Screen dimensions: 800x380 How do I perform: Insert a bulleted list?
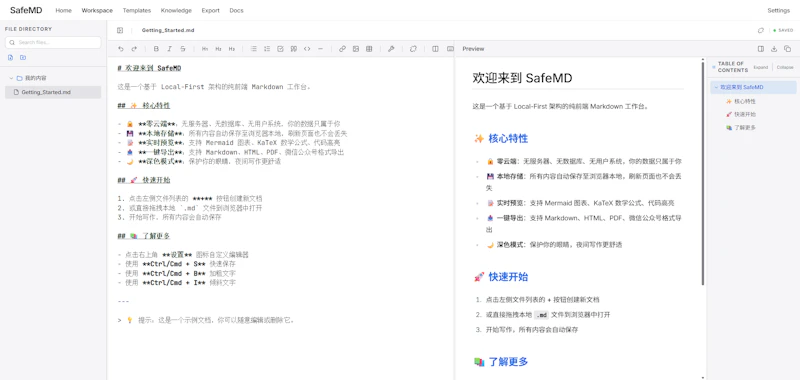[254, 49]
